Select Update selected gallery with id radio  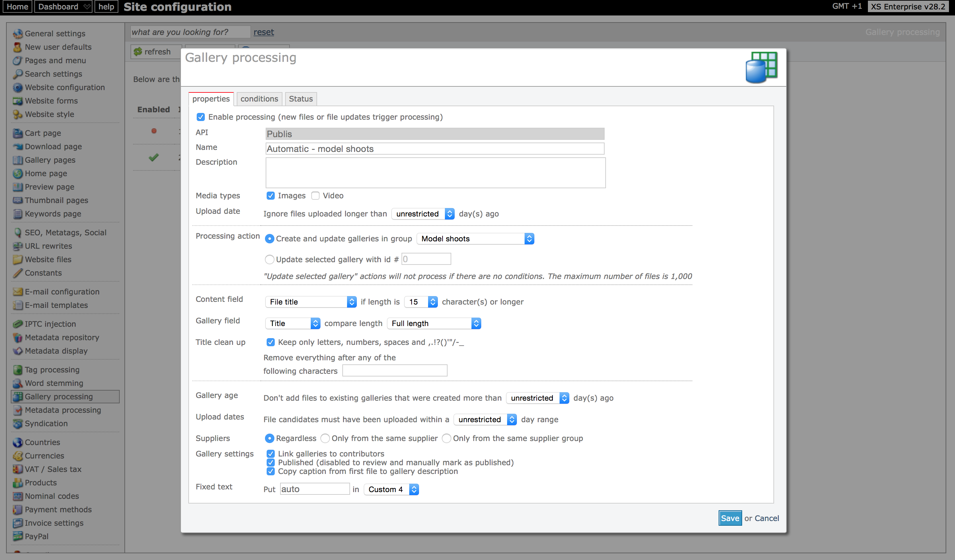pyautogui.click(x=269, y=259)
